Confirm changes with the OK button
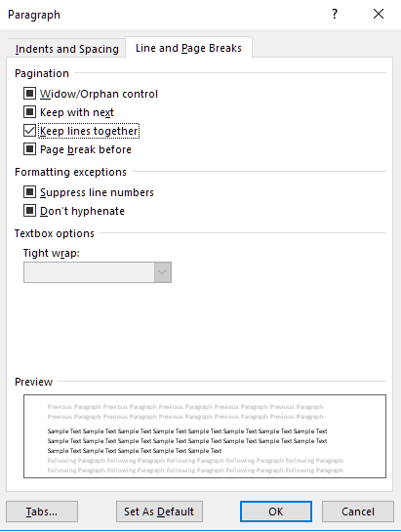The image size is (401, 532). pyautogui.click(x=276, y=512)
